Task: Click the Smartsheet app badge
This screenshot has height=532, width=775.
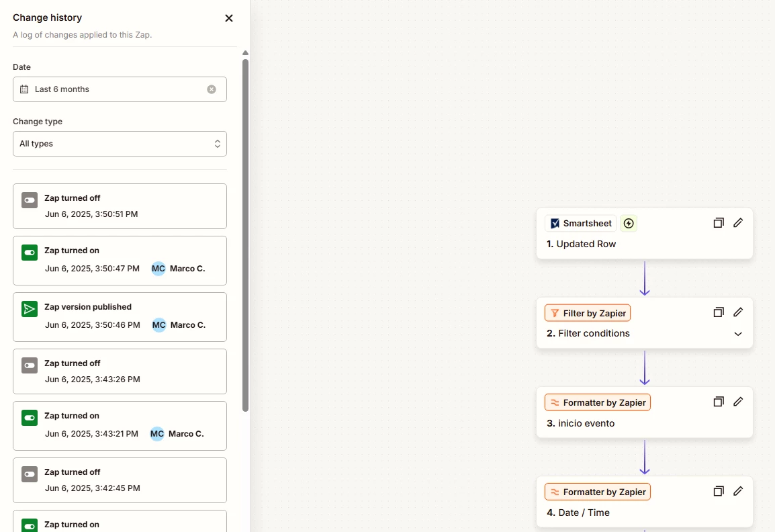Action: click(581, 224)
